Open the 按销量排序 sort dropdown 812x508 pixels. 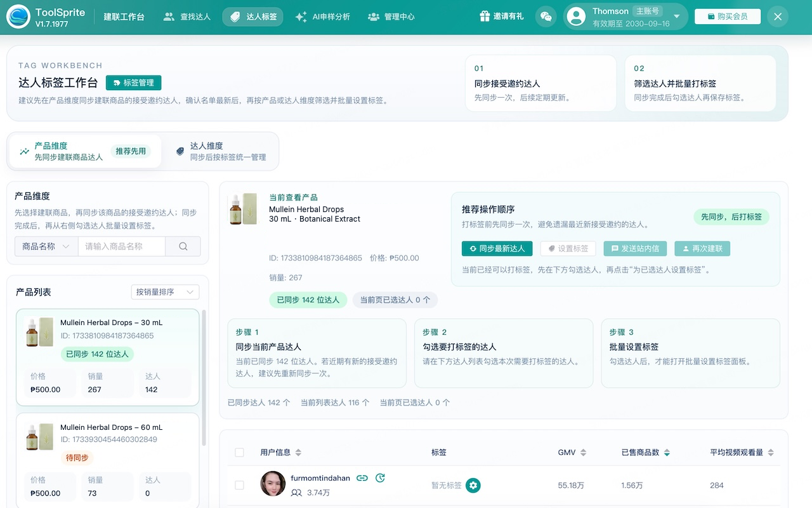[165, 292]
